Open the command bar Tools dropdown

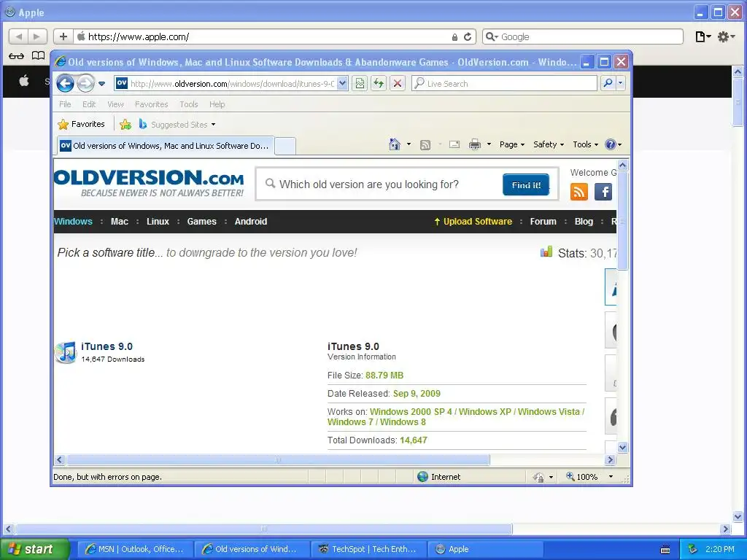[585, 144]
